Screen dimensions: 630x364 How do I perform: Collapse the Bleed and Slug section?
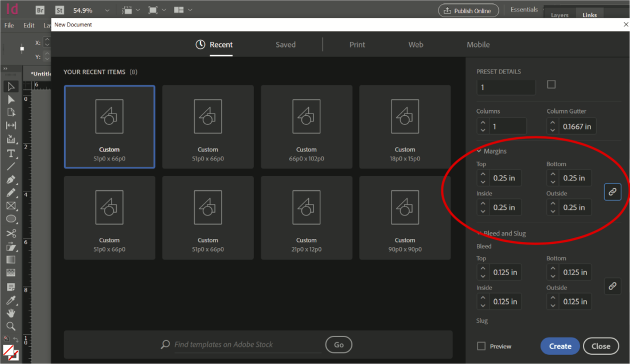(x=479, y=233)
